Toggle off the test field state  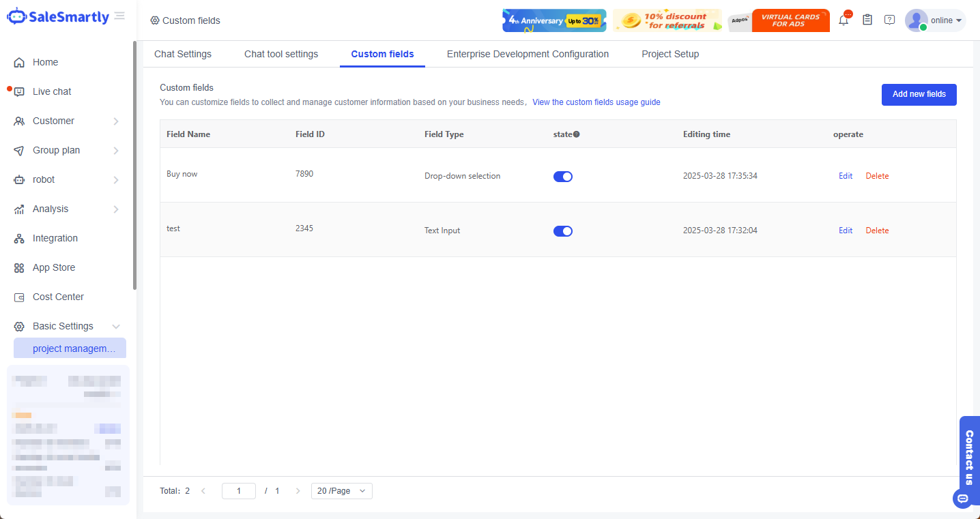562,231
